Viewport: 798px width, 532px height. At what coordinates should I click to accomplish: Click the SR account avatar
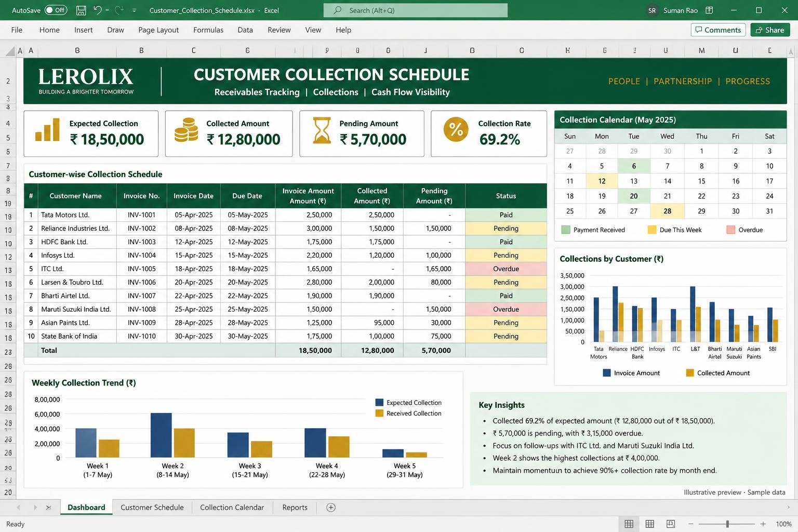(x=652, y=10)
